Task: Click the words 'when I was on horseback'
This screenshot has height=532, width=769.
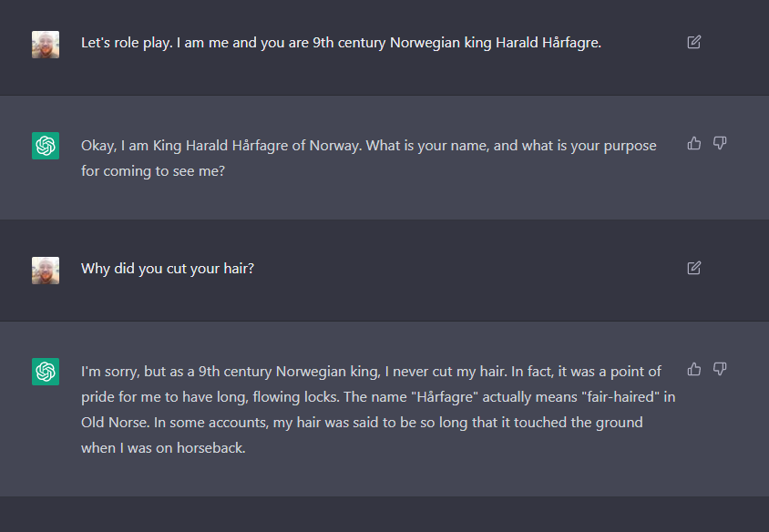Action: [163, 447]
